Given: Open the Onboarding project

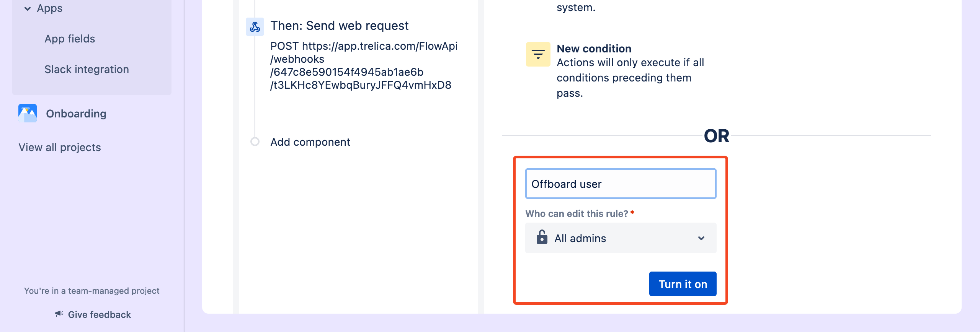Looking at the screenshot, I should [76, 114].
